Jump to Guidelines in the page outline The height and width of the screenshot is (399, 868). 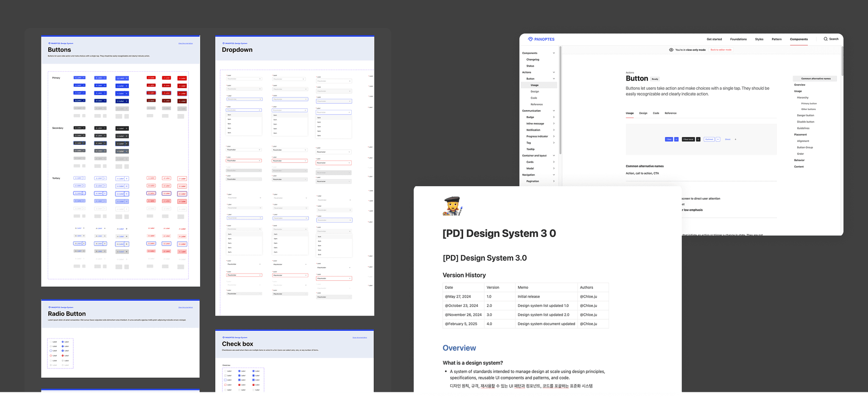[803, 128]
